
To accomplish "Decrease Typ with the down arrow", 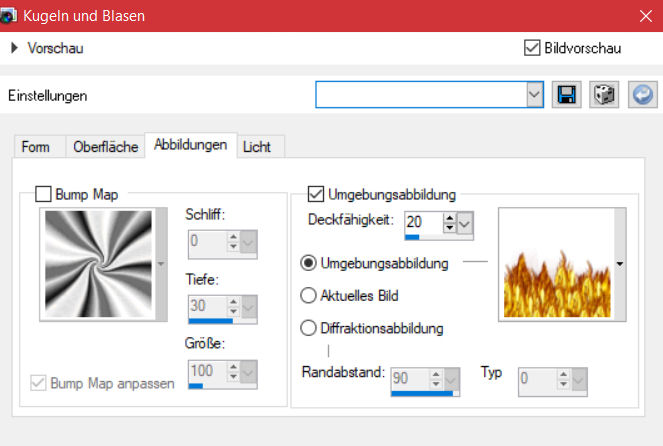I will (563, 383).
